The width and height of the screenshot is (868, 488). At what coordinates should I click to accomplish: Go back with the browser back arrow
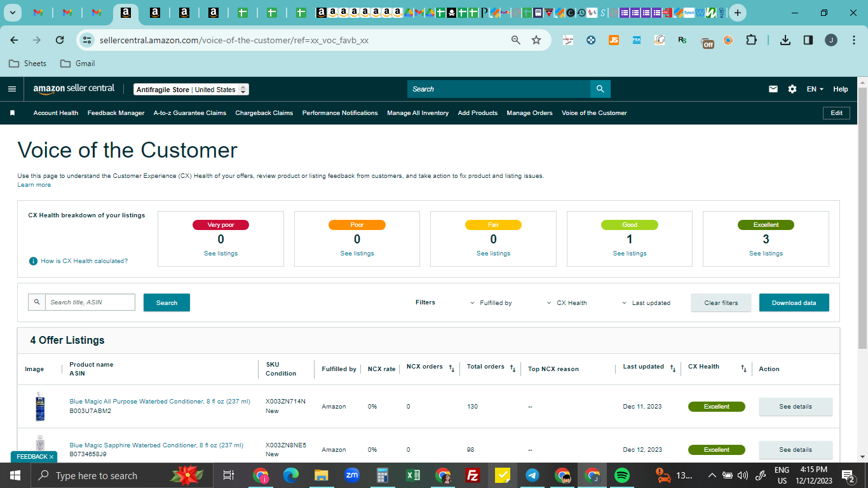14,40
